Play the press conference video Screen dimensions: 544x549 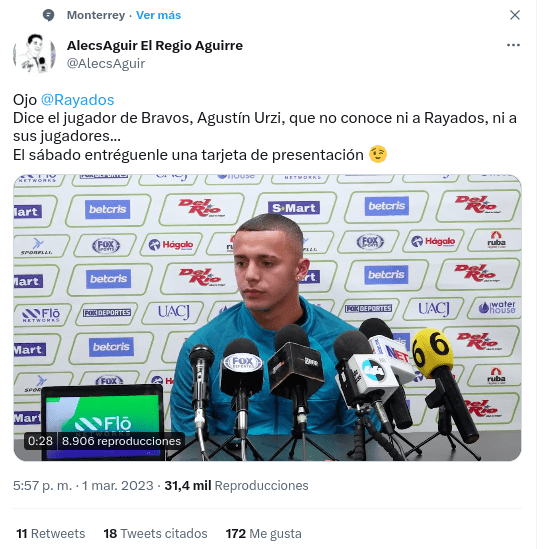[x=267, y=317]
